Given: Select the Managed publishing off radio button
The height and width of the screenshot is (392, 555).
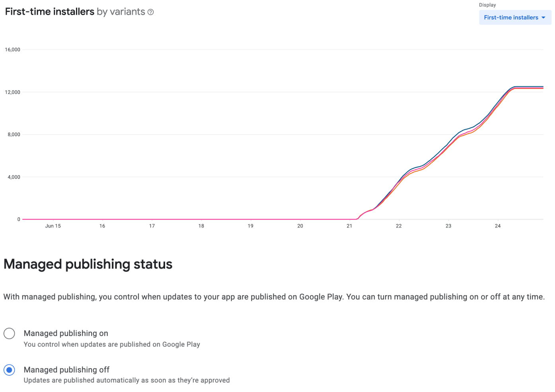Looking at the screenshot, I should (9, 370).
